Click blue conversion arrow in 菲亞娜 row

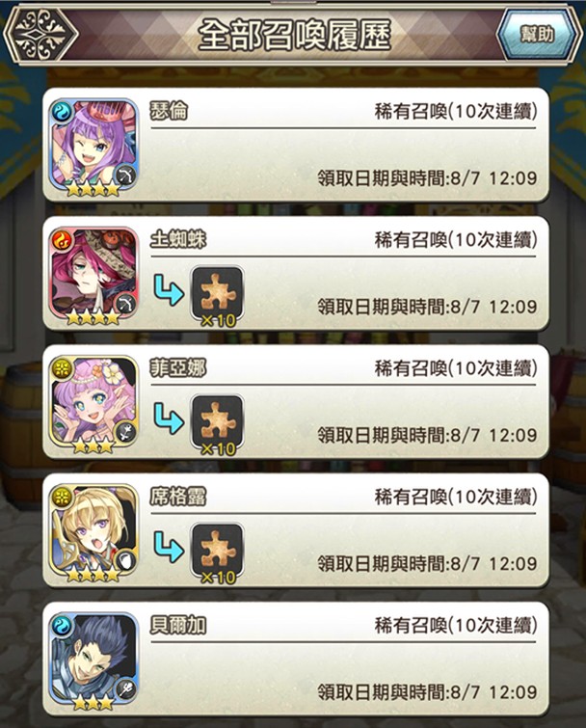pyautogui.click(x=169, y=418)
